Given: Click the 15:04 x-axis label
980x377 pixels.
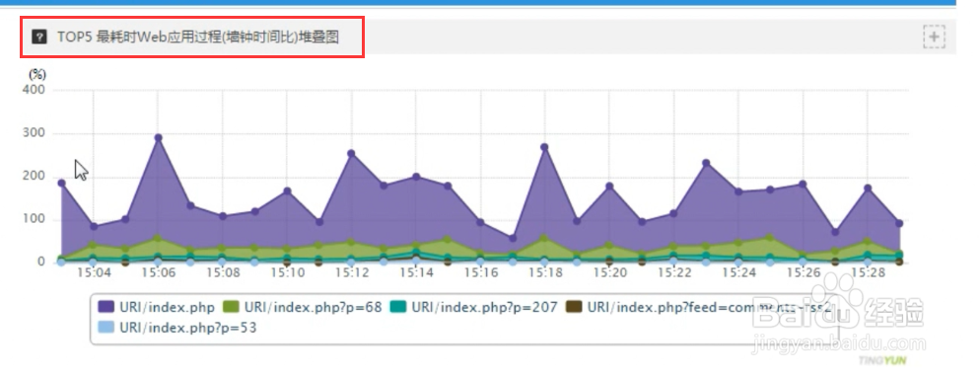Looking at the screenshot, I should click(94, 273).
